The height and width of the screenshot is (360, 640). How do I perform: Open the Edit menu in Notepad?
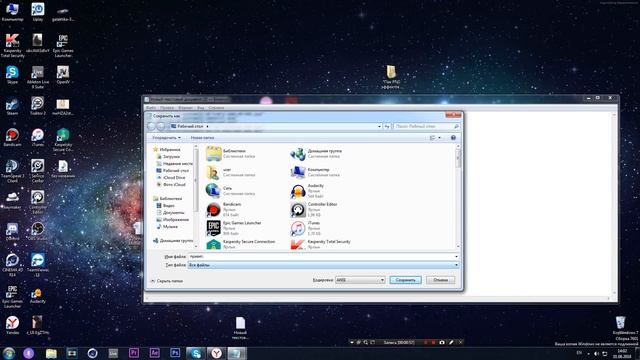click(167, 108)
